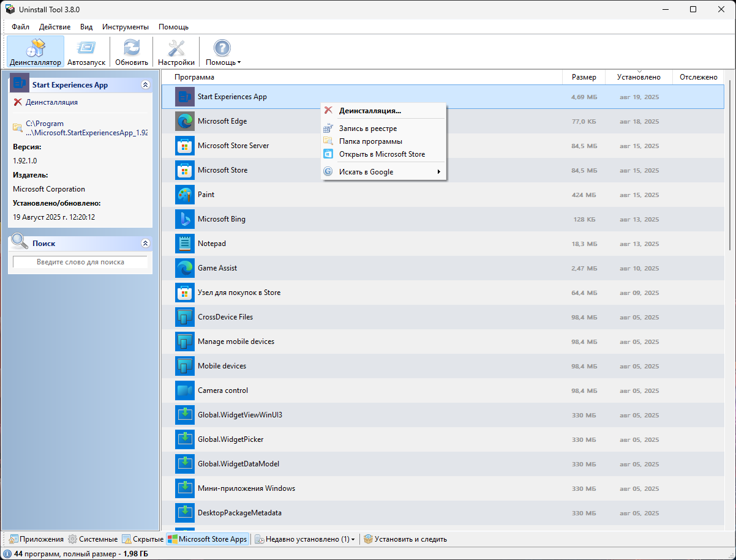Click the Установить и следить button
Screen dimensions: 736x560
pyautogui.click(x=405, y=539)
